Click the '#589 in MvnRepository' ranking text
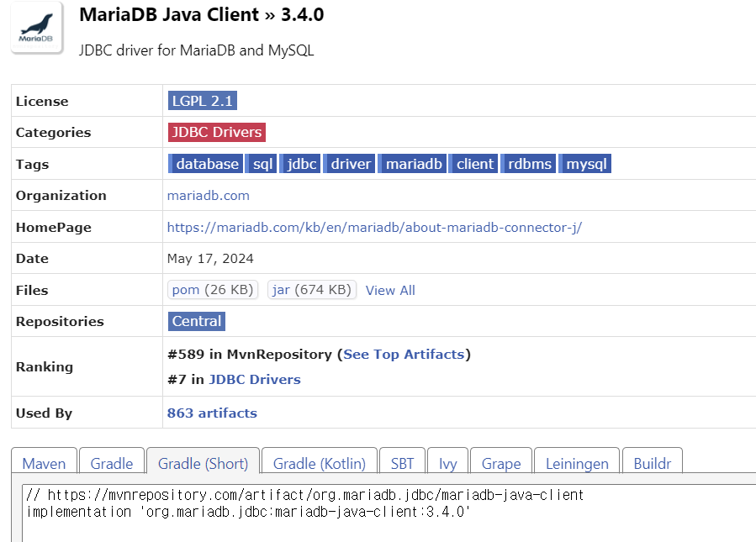Image resolution: width=756 pixels, height=542 pixels. coord(250,354)
